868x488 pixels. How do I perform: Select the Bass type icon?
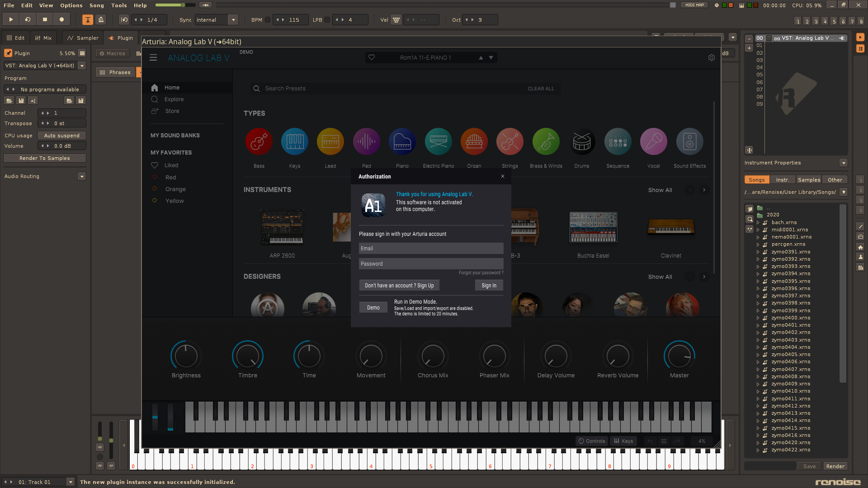[x=259, y=142]
